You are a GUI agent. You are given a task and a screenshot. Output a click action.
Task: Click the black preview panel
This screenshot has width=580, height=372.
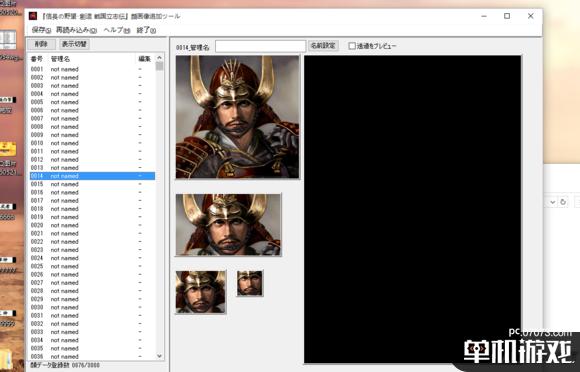pos(412,209)
